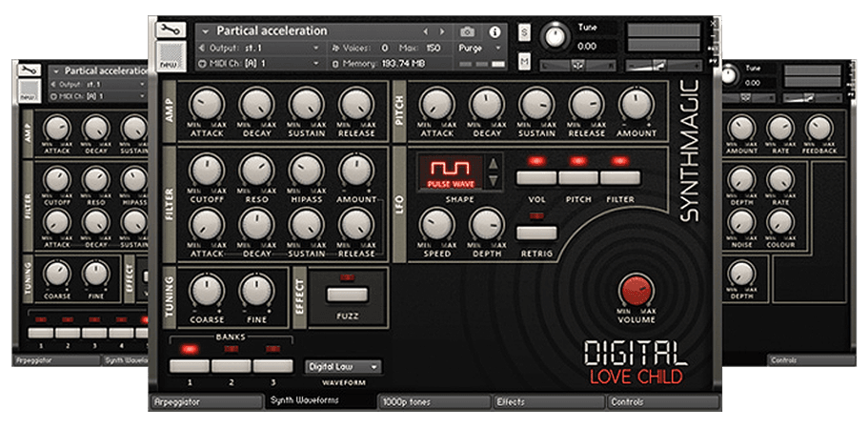Viewport: 868px width, 429px height.
Task: Click the COLOUR knob in right window
Action: (x=780, y=222)
